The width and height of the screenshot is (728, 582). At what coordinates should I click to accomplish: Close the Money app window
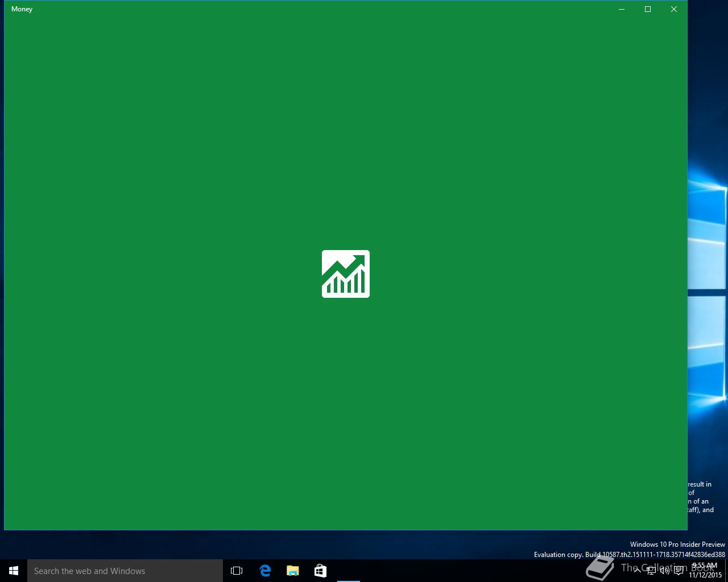tap(674, 9)
